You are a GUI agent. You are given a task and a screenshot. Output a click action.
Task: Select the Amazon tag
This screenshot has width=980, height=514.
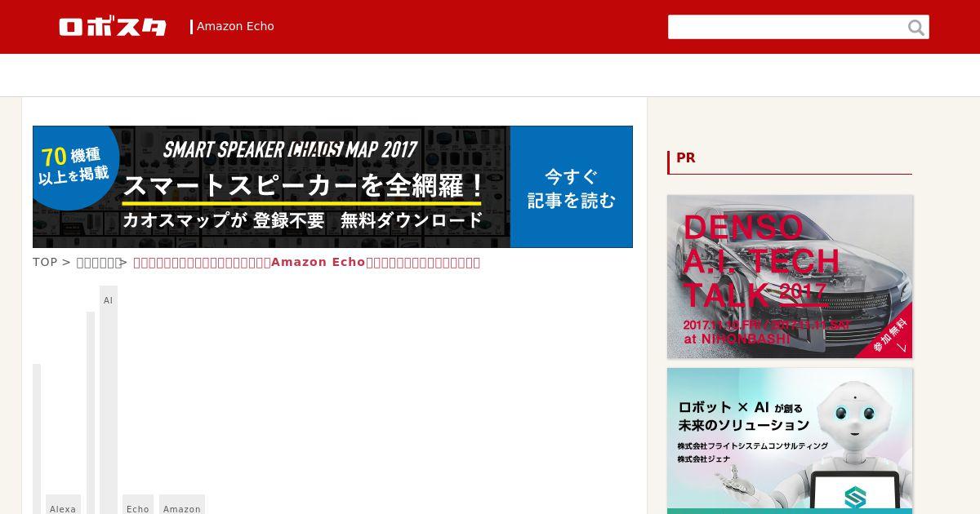click(x=182, y=506)
